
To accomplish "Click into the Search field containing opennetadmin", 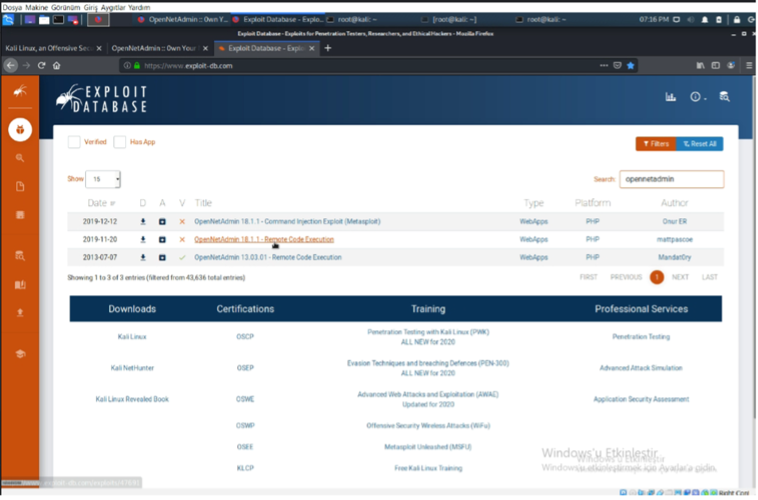I will point(672,179).
